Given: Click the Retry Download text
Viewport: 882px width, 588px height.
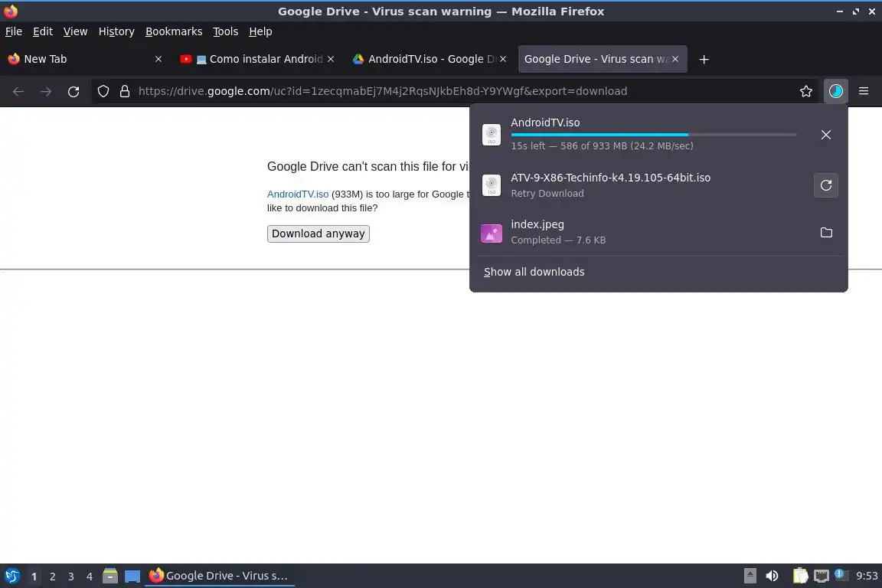Looking at the screenshot, I should [x=547, y=193].
